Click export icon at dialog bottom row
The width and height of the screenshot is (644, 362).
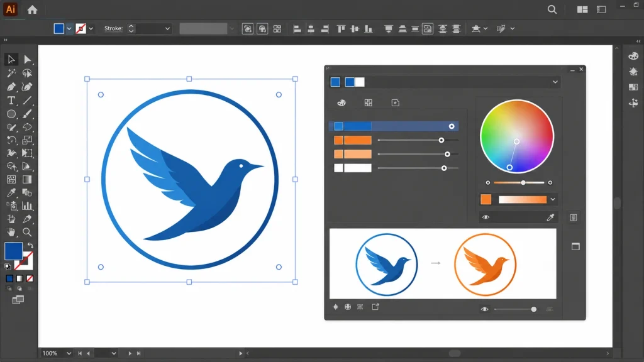375,307
